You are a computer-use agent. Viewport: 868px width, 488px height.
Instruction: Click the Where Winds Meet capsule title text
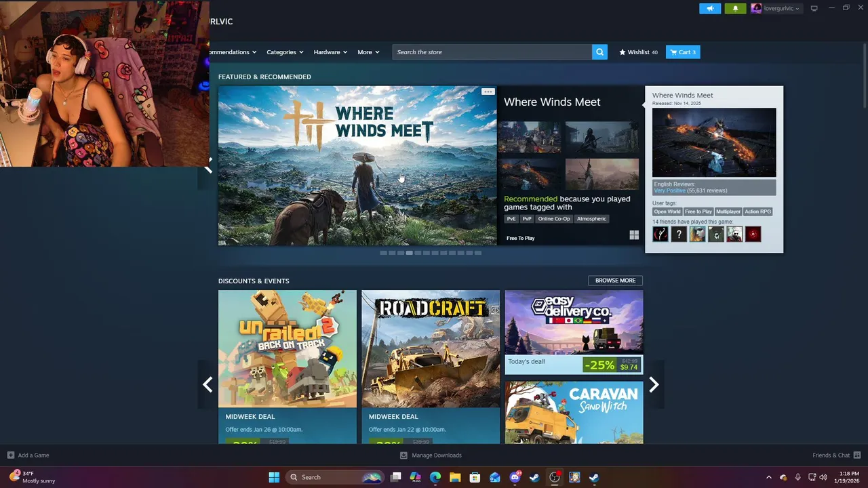point(552,102)
